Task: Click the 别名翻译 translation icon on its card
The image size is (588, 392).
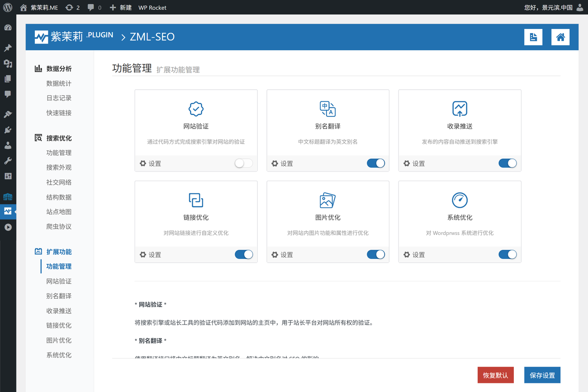Action: pos(327,109)
